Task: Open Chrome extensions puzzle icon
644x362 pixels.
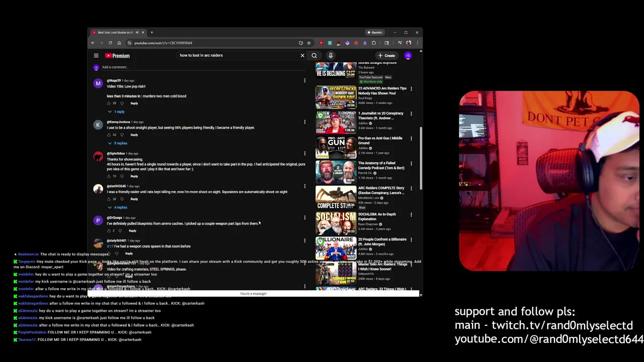Action: [373, 43]
